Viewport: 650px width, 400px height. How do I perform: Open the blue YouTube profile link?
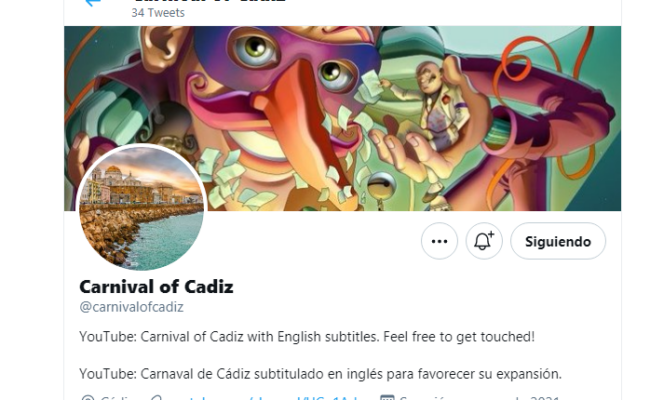(265, 398)
